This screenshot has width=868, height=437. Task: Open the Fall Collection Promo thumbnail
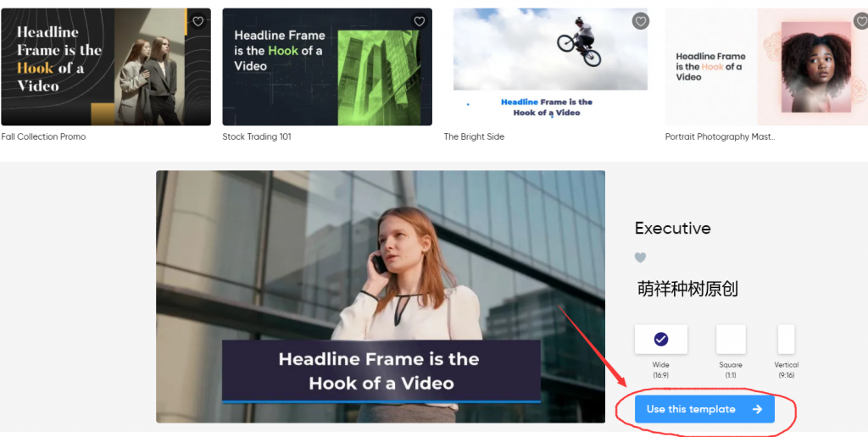pos(106,68)
